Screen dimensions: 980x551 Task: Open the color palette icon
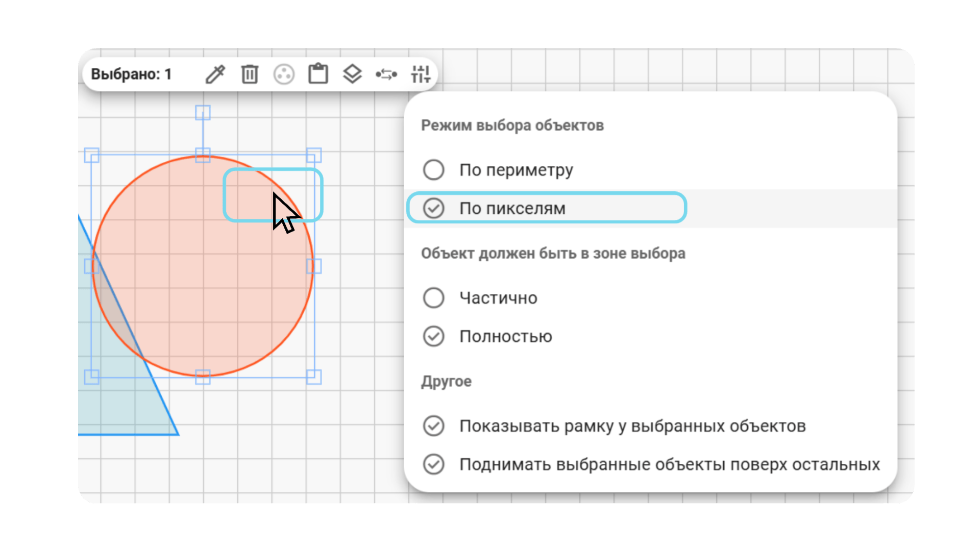coord(284,74)
